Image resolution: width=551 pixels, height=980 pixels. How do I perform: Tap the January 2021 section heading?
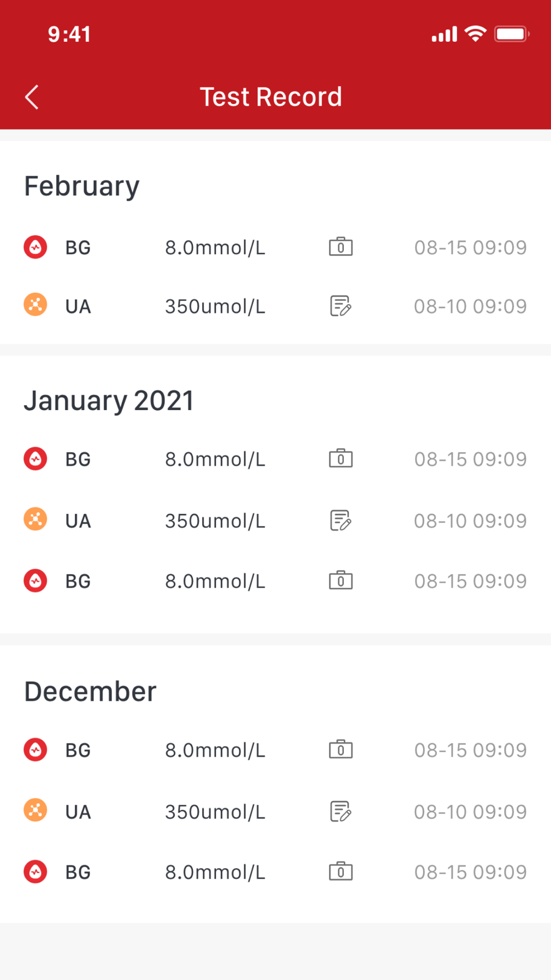109,401
